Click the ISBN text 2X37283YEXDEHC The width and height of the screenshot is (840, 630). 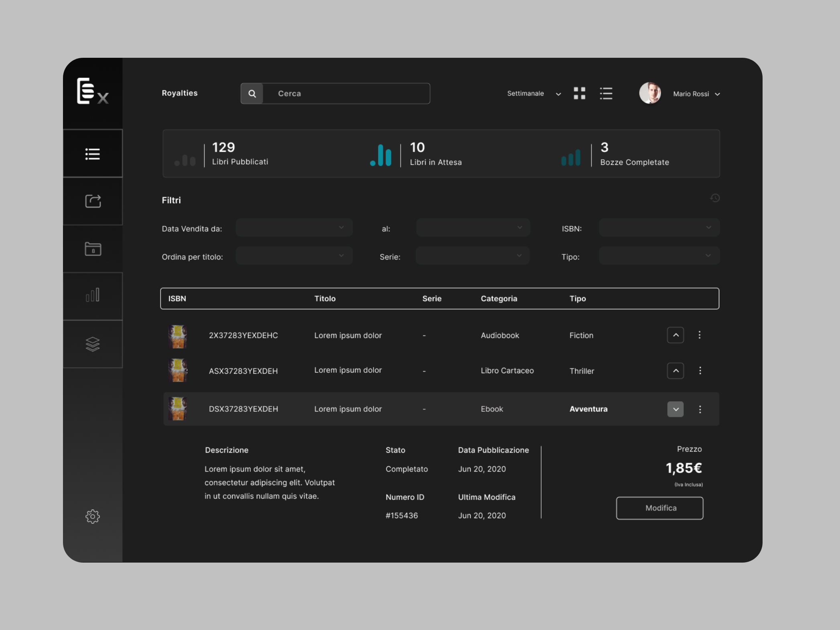click(243, 335)
